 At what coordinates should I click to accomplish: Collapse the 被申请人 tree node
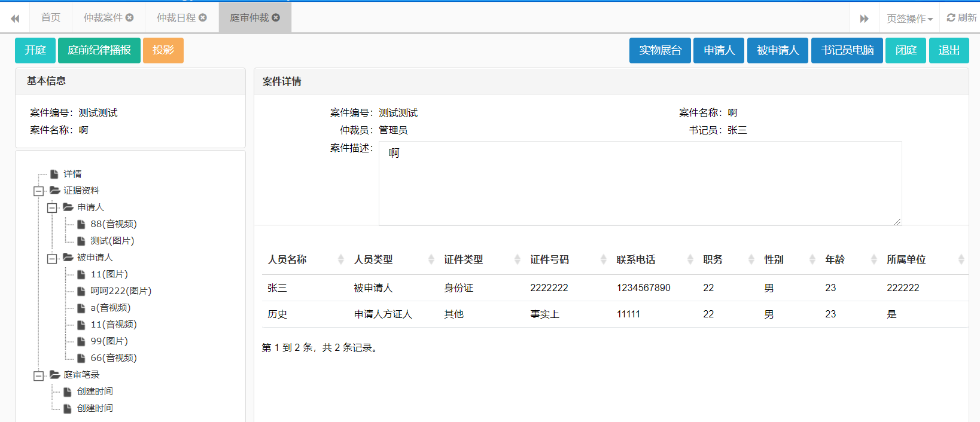coord(52,258)
